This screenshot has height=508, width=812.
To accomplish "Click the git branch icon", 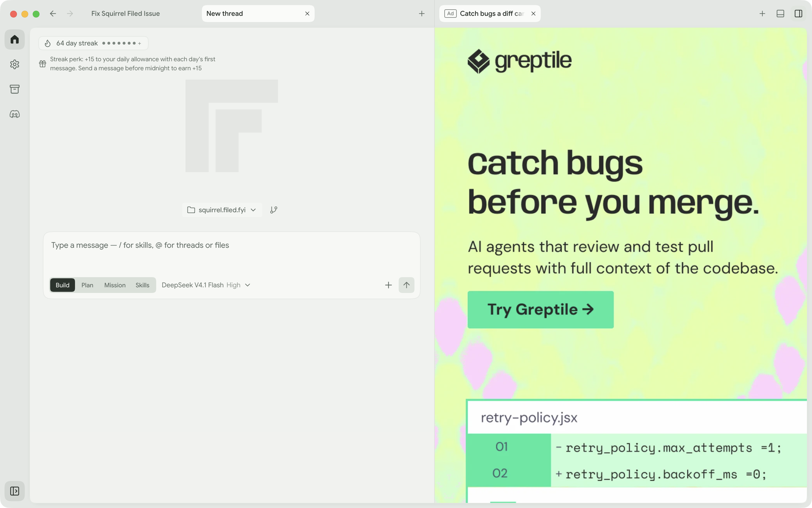I will (274, 210).
